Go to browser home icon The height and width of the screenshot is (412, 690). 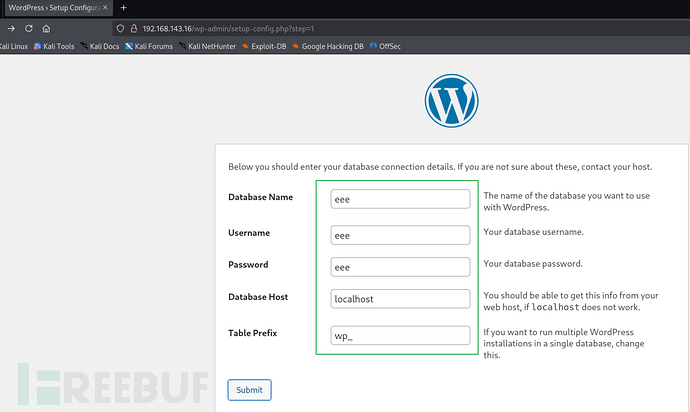click(x=46, y=29)
